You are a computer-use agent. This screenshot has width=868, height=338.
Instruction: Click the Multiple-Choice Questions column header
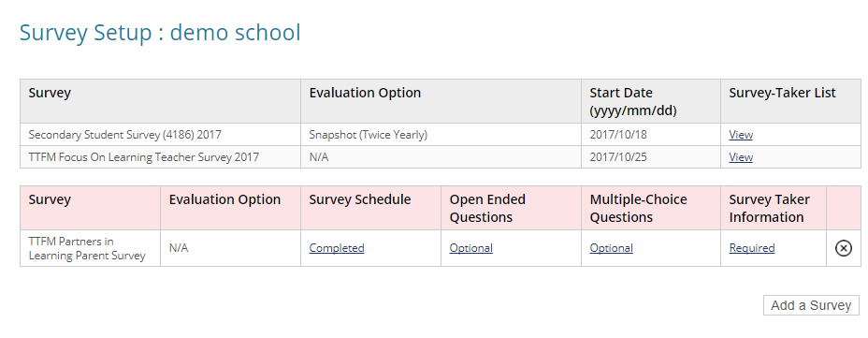tap(650, 208)
